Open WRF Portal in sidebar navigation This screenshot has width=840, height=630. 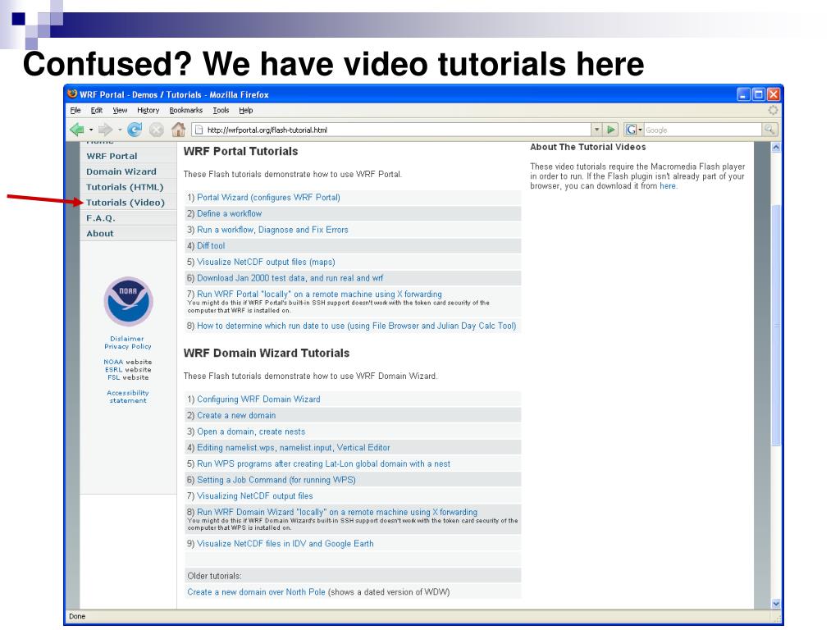pos(112,156)
